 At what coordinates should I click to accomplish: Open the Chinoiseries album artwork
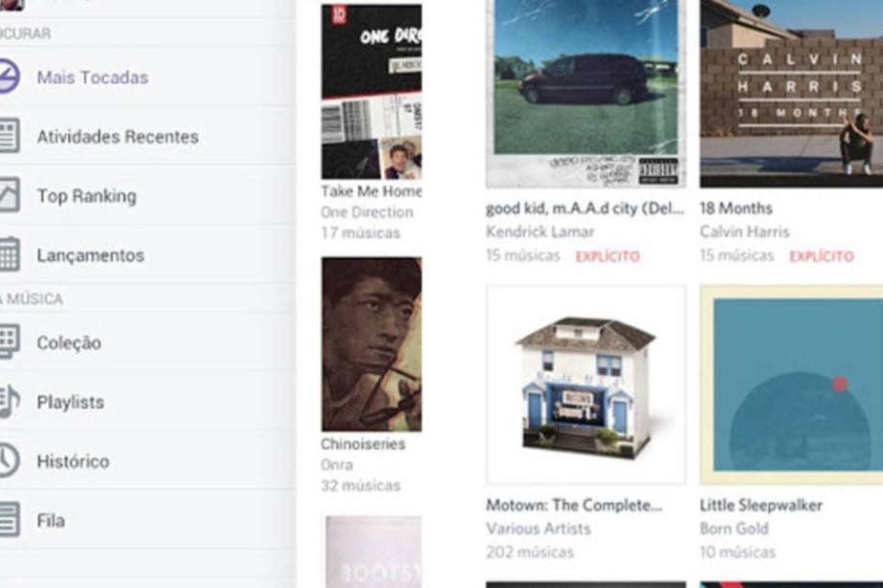click(371, 344)
